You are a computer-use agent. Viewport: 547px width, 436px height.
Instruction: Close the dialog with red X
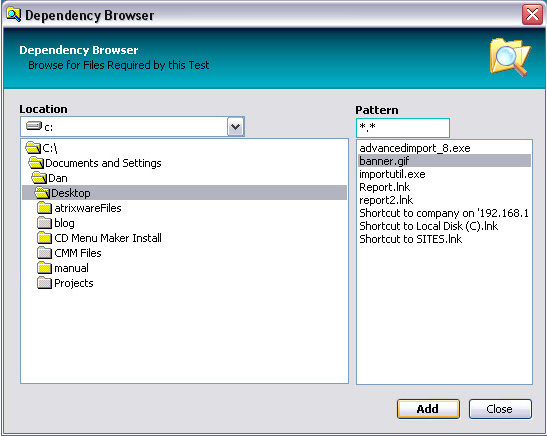coord(532,15)
